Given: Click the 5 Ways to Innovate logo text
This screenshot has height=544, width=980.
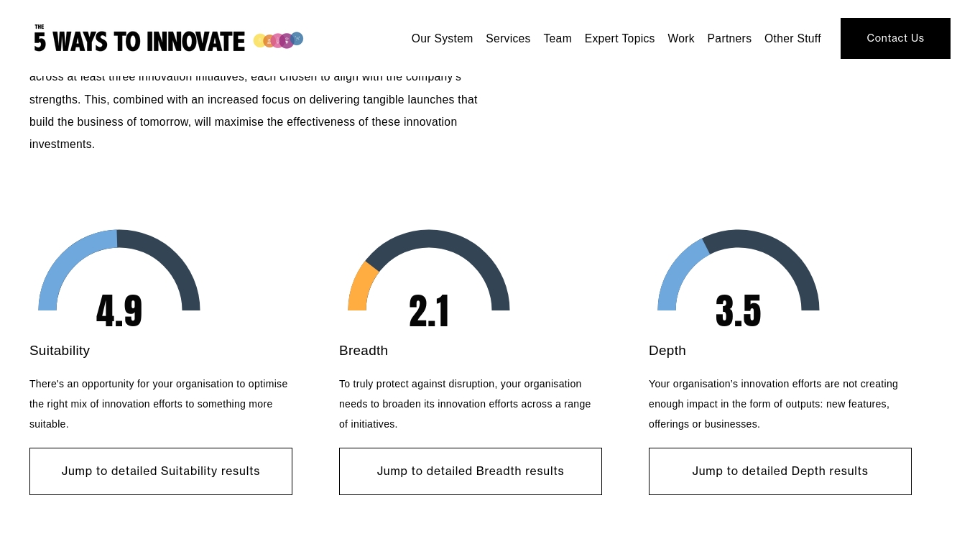Looking at the screenshot, I should pos(139,41).
